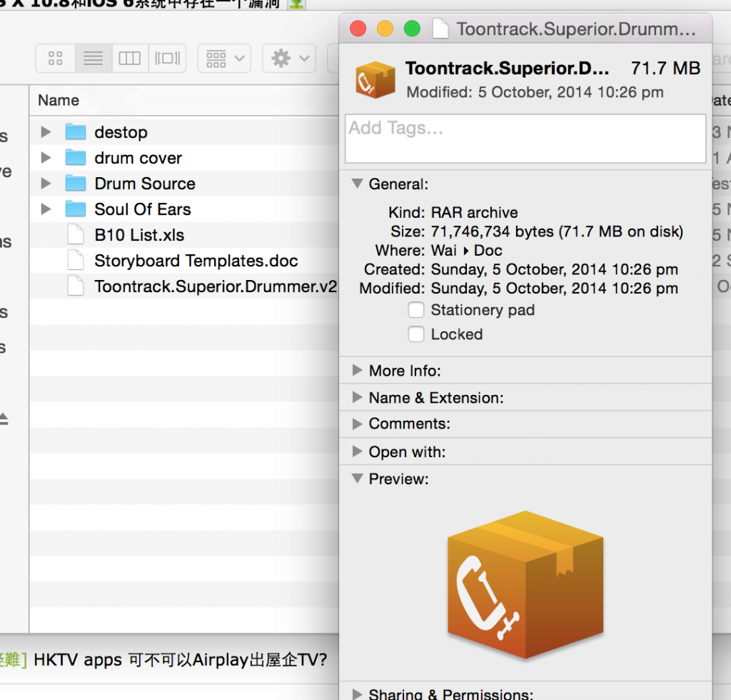Expand the Soul Of Ears folder
This screenshot has width=731, height=700.
[x=46, y=209]
